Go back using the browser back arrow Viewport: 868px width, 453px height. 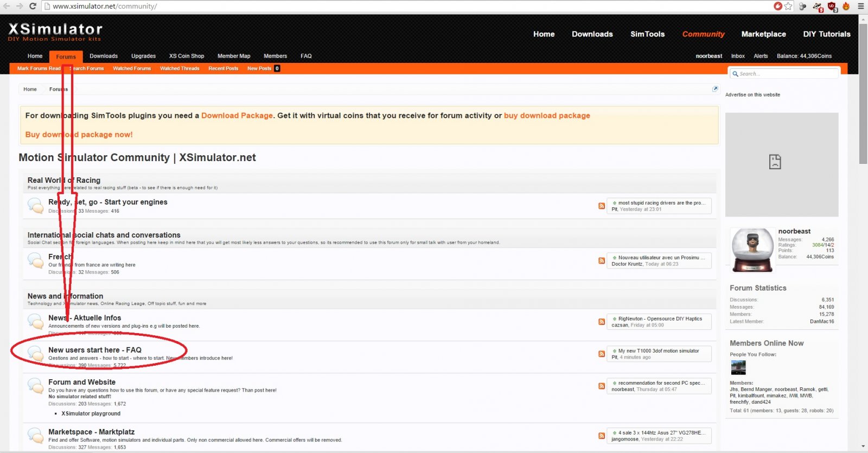coord(7,6)
